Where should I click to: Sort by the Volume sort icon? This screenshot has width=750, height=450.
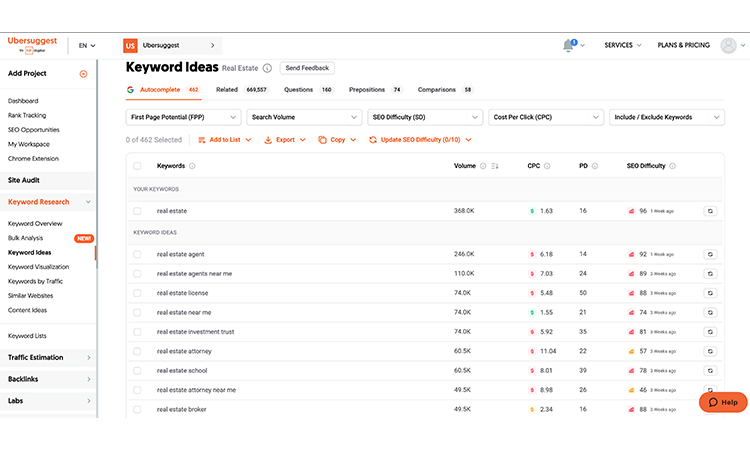pos(495,166)
